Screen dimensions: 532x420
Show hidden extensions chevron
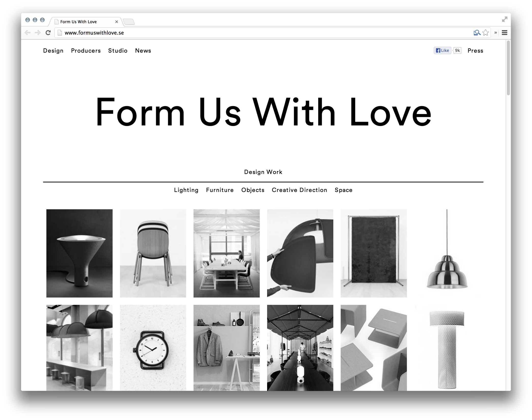(496, 33)
